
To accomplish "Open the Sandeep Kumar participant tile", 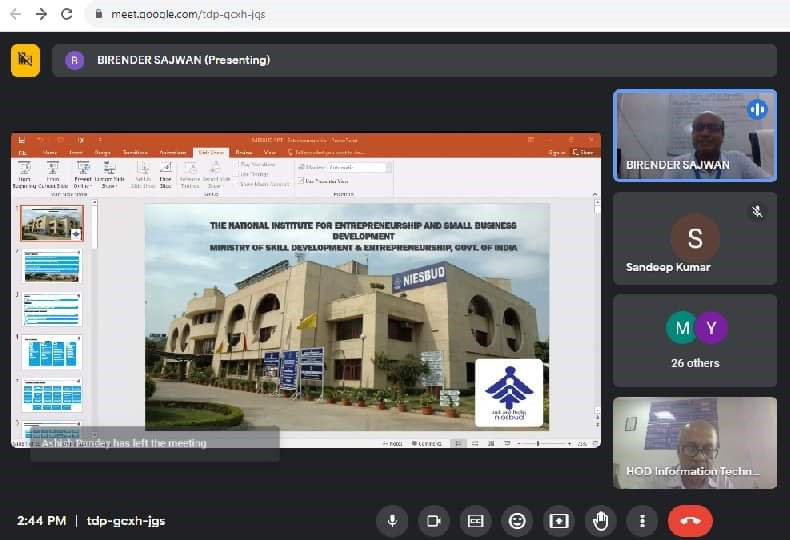I will click(x=694, y=238).
